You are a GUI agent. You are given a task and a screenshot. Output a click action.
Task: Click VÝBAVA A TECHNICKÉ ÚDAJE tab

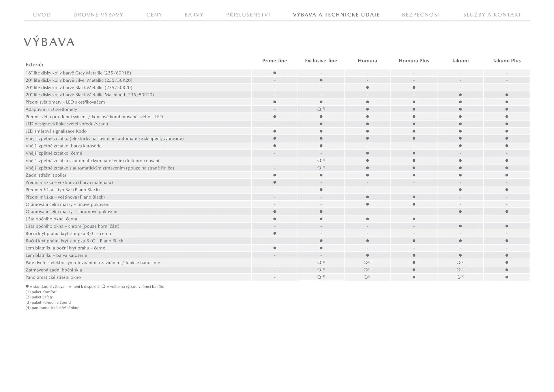coord(336,15)
